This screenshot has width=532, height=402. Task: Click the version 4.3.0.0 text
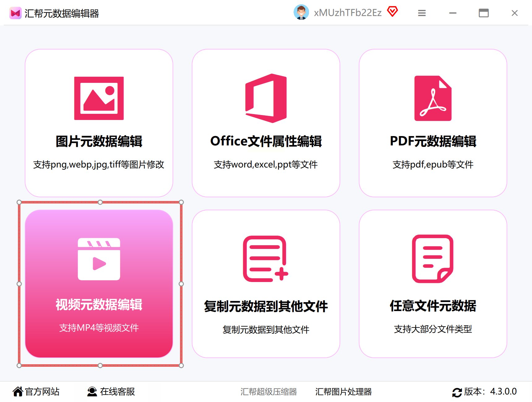point(504,391)
